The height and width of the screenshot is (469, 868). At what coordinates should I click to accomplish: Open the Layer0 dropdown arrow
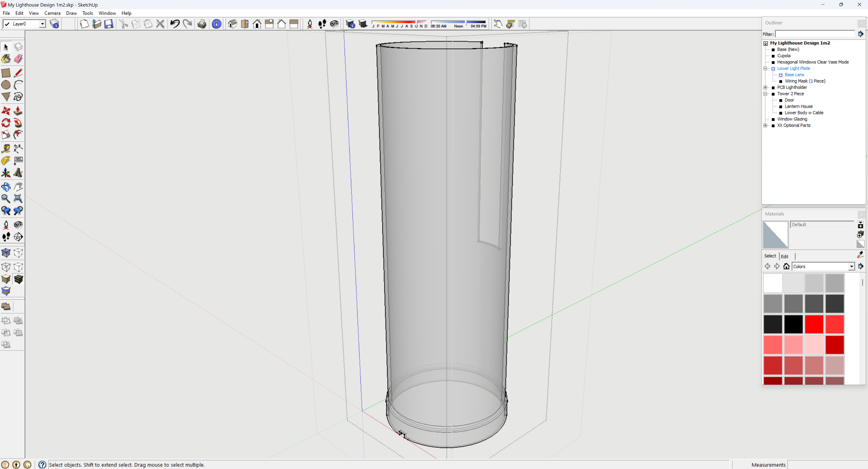pyautogui.click(x=43, y=24)
